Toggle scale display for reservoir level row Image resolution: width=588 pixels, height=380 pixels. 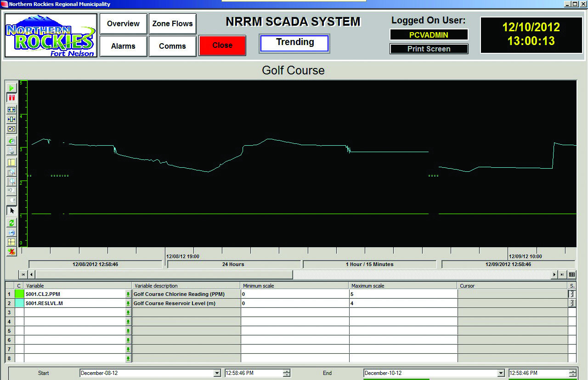pyautogui.click(x=572, y=303)
